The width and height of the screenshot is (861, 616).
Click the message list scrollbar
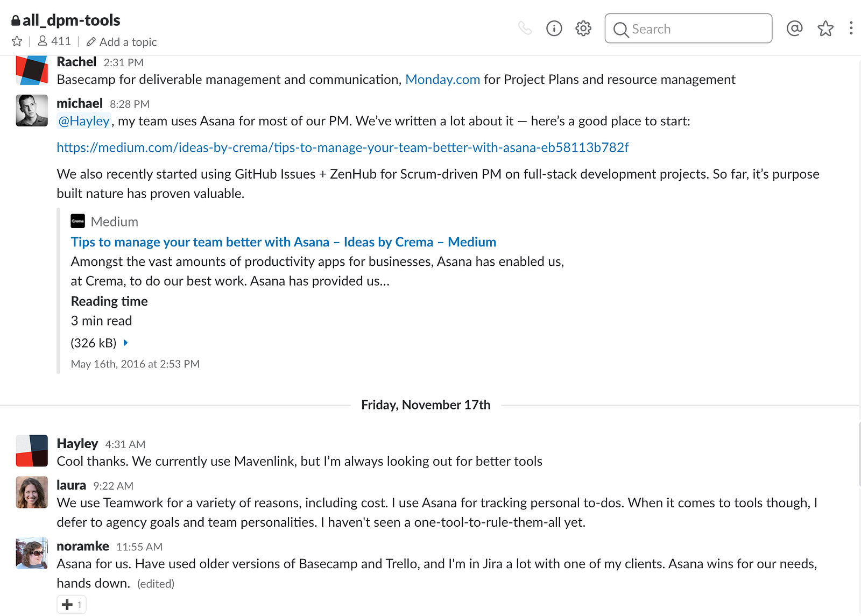[859, 455]
